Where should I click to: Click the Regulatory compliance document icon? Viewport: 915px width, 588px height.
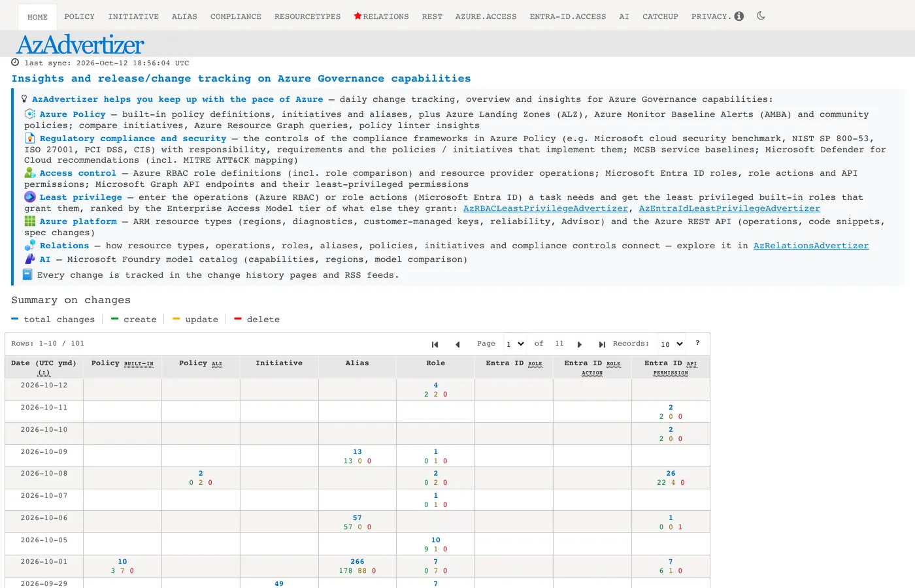pos(30,138)
